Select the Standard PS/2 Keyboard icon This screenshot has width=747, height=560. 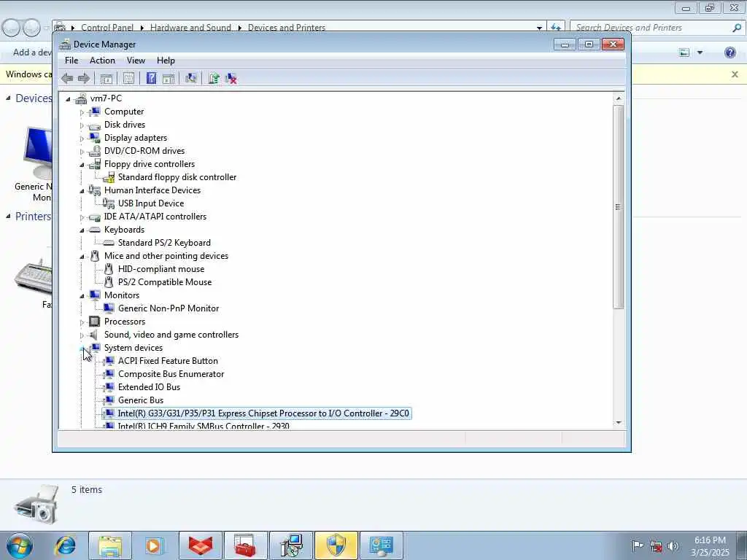[x=109, y=243]
